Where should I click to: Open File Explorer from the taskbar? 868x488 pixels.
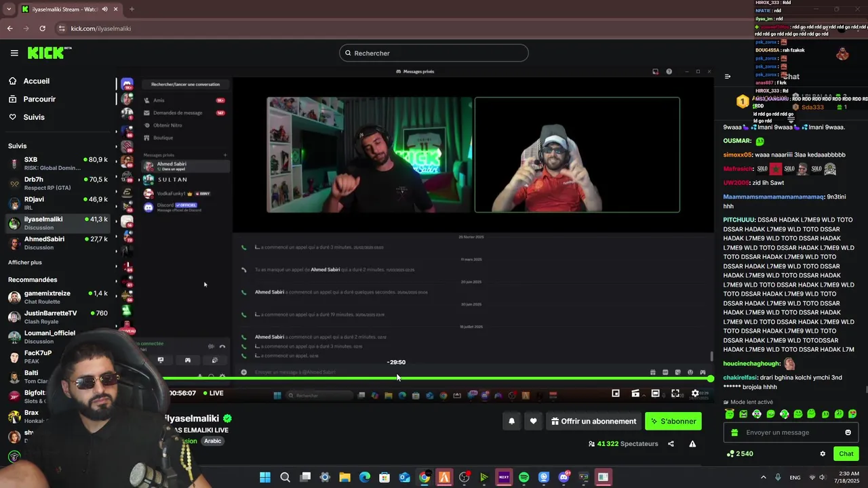[344, 477]
